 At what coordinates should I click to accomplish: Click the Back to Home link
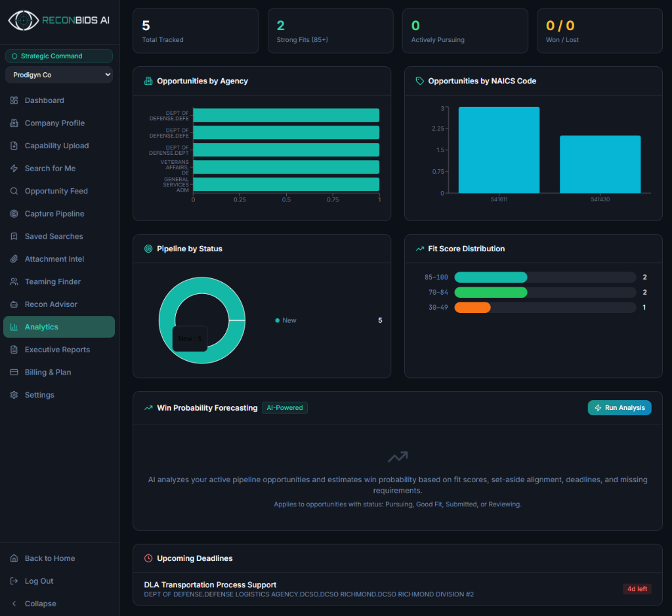pyautogui.click(x=59, y=558)
